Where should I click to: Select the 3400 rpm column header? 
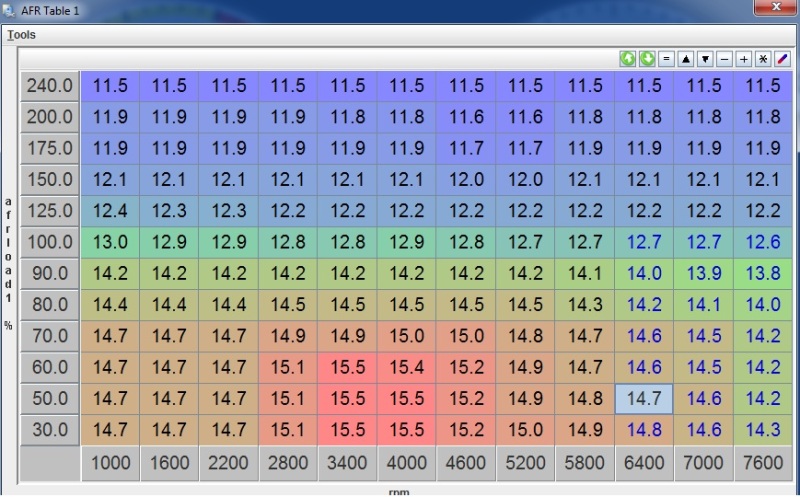[x=347, y=463]
